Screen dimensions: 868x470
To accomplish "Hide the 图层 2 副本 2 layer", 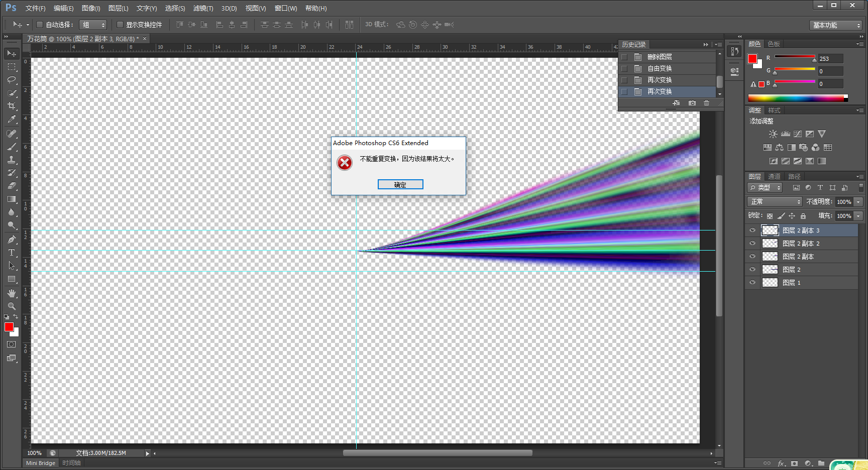I will [x=752, y=244].
